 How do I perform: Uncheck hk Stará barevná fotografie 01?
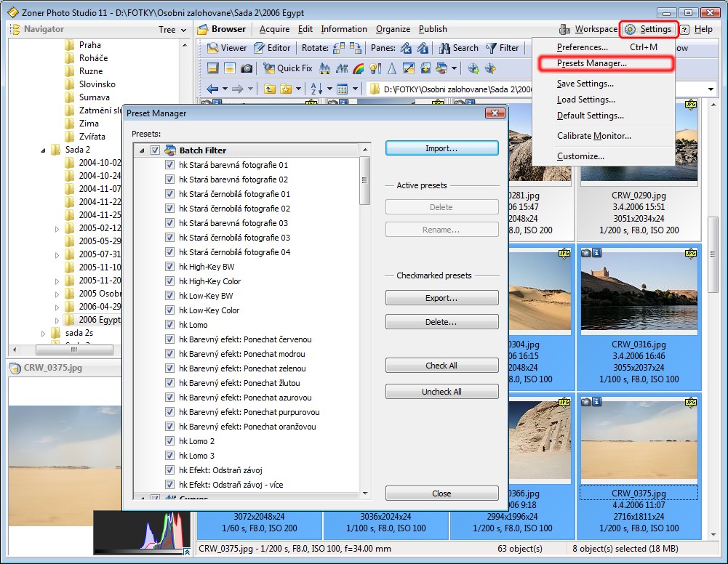[x=170, y=165]
